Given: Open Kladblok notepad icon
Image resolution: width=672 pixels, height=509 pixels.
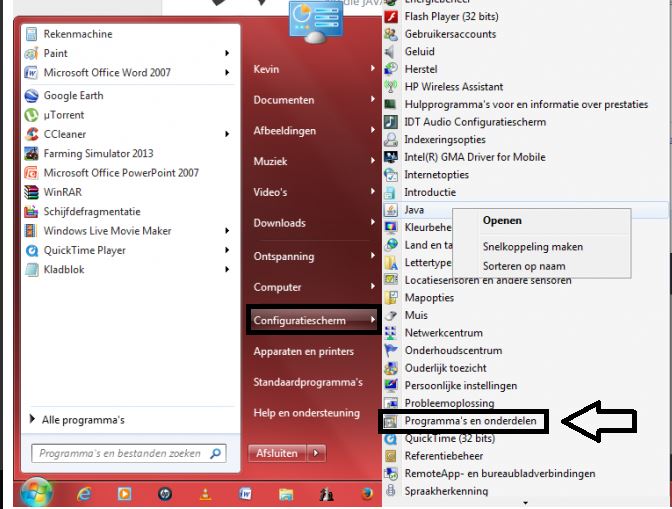Looking at the screenshot, I should (32, 269).
